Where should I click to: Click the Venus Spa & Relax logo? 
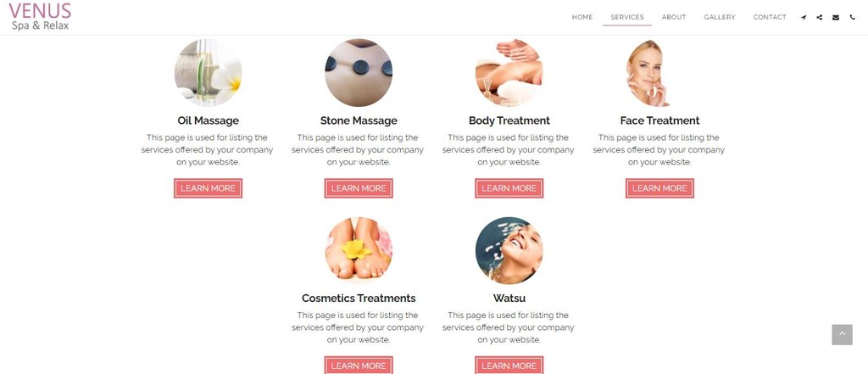click(40, 17)
